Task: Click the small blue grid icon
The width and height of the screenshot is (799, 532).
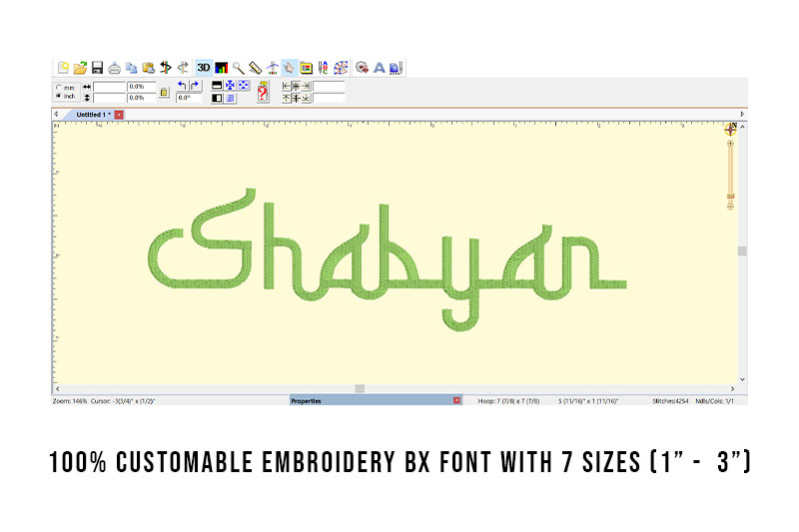Action: pyautogui.click(x=231, y=98)
